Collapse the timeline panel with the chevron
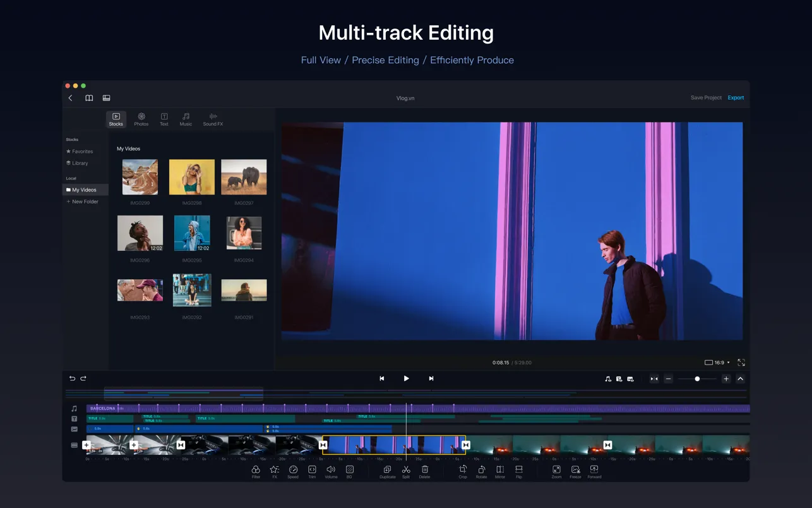Viewport: 812px width, 508px height. 740,378
